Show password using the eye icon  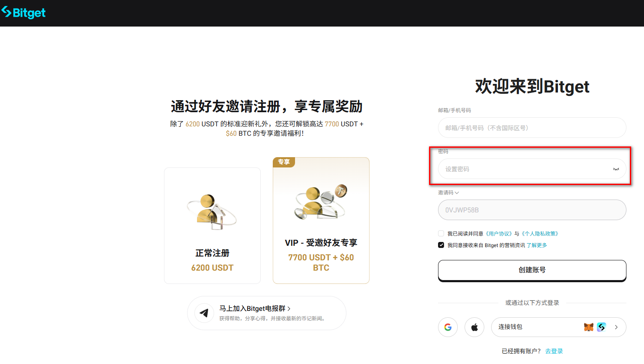[616, 169]
